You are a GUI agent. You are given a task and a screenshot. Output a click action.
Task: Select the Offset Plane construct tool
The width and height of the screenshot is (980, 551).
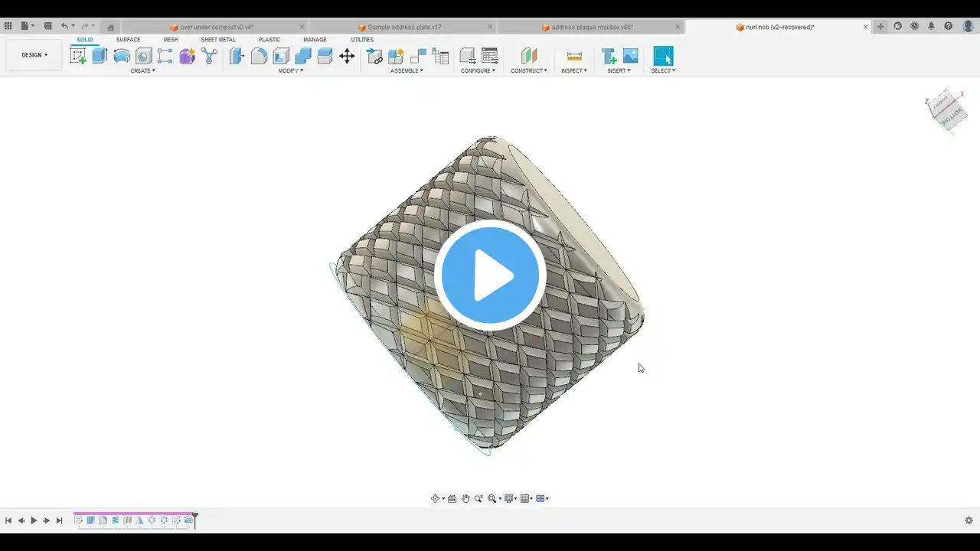pos(529,56)
